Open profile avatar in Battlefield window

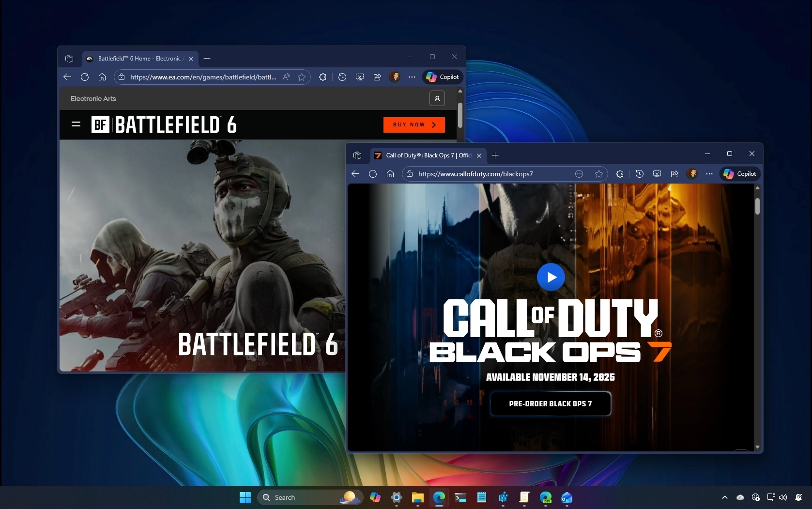(395, 77)
